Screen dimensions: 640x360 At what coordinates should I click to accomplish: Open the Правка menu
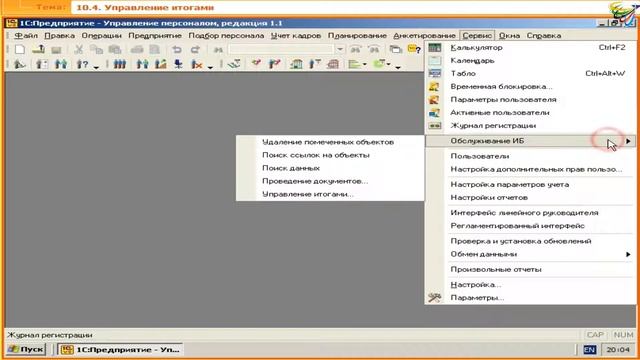tap(60, 36)
